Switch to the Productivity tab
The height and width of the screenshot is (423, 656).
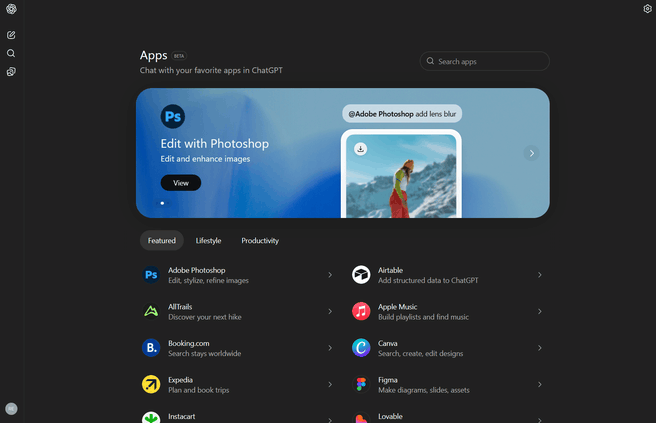[x=260, y=241]
